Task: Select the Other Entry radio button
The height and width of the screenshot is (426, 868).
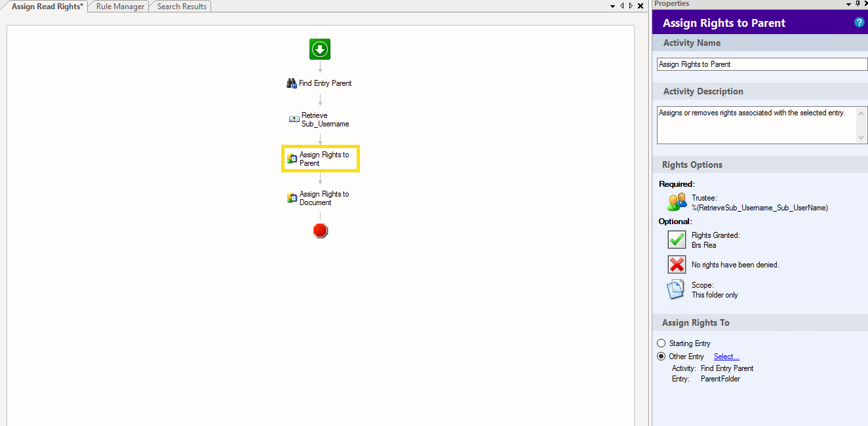Action: pos(661,357)
